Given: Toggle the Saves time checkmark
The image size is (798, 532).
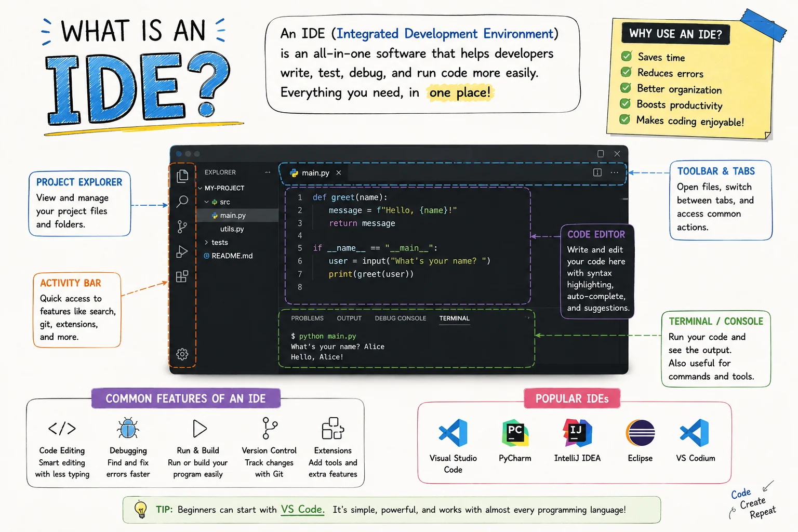Looking at the screenshot, I should pos(627,56).
